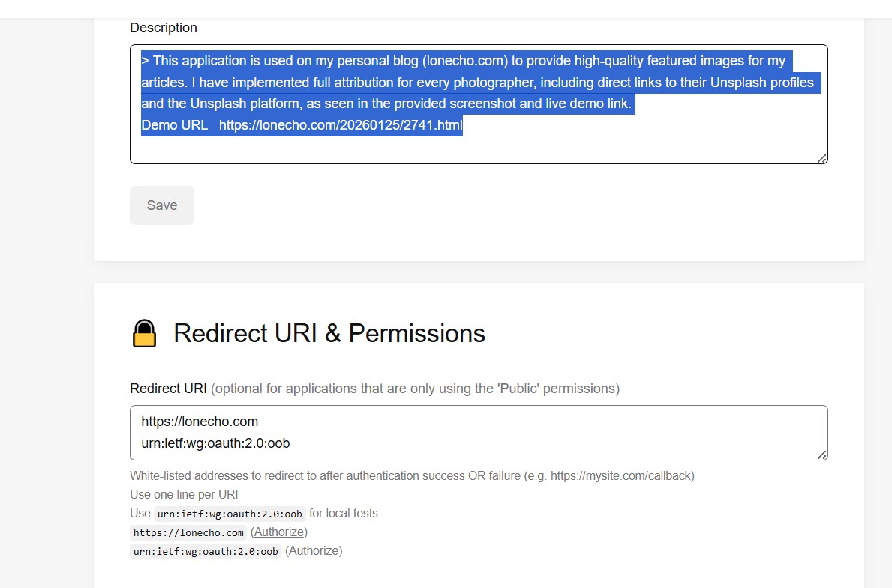
Task: Click the Demo URL link in Description
Action: [341, 125]
